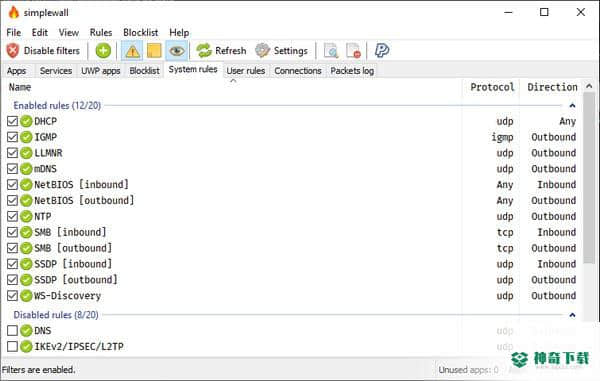Switch to the Apps tab
600x381 pixels.
click(16, 71)
